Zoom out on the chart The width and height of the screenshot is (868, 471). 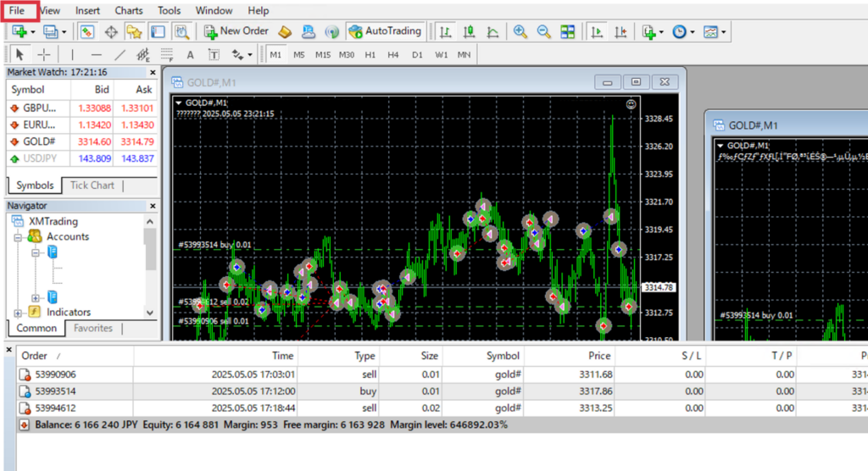(x=543, y=31)
